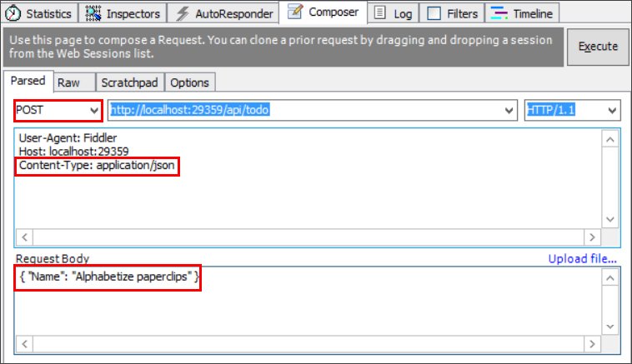Click the Filters checkbox icon

pyautogui.click(x=434, y=13)
